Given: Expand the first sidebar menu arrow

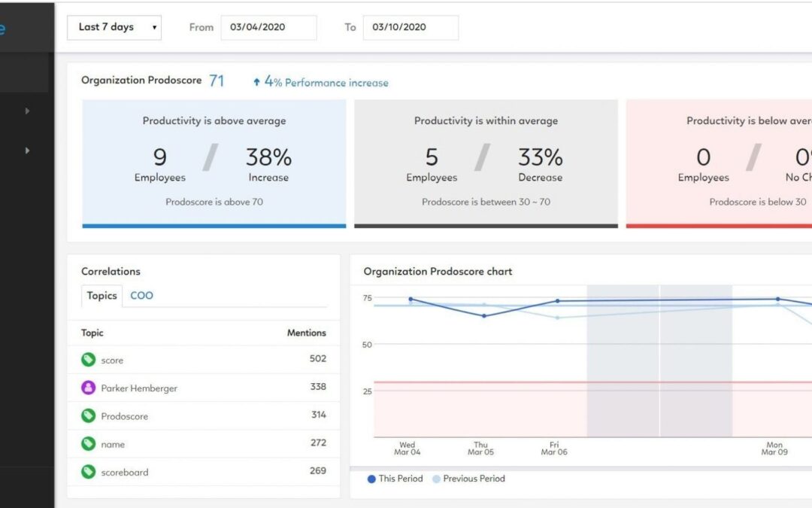Looking at the screenshot, I should pyautogui.click(x=27, y=111).
